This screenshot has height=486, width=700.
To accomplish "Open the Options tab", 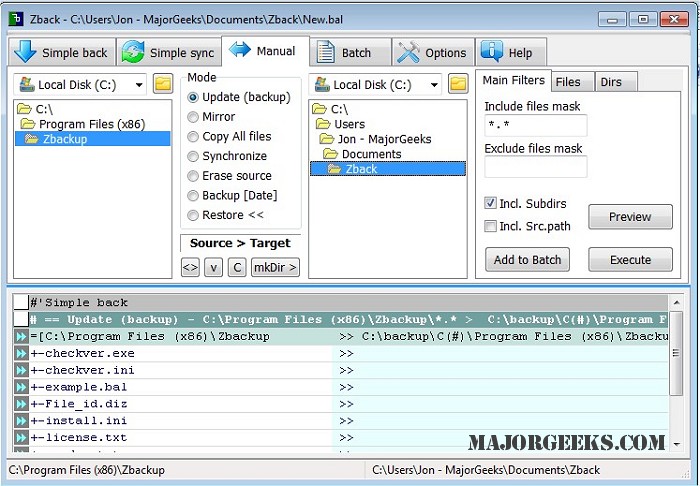I will coord(433,52).
